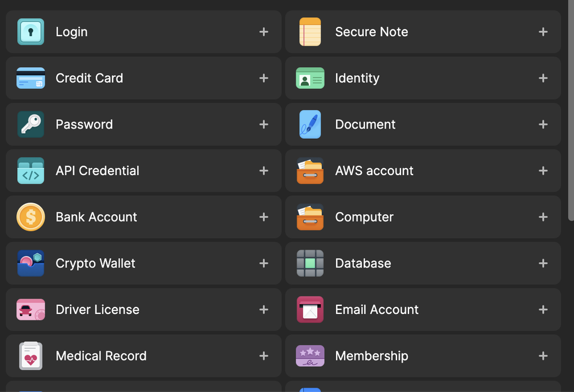574x392 pixels.
Task: Click the Login keyhole icon
Action: [x=30, y=32]
